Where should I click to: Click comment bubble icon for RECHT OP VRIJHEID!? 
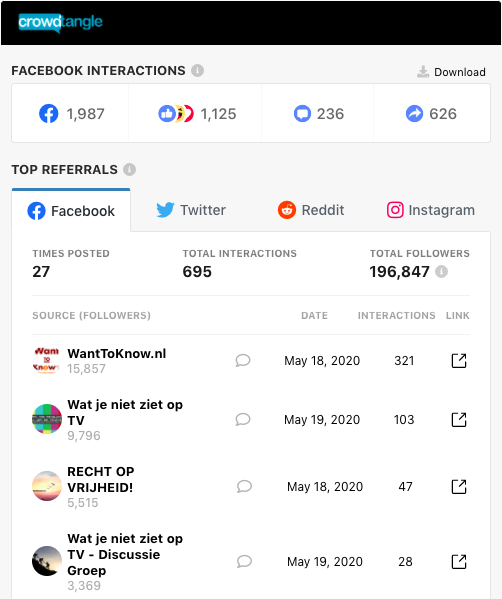pyautogui.click(x=244, y=486)
